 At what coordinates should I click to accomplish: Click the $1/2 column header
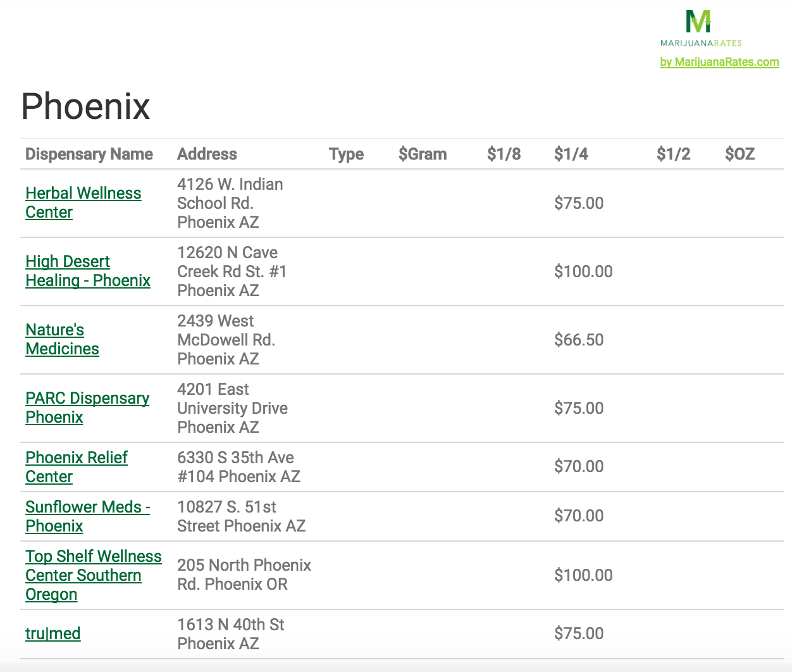[673, 154]
